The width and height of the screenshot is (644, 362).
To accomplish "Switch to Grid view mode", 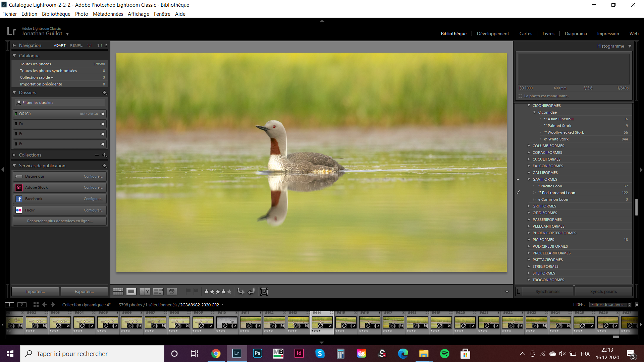I will point(118,292).
